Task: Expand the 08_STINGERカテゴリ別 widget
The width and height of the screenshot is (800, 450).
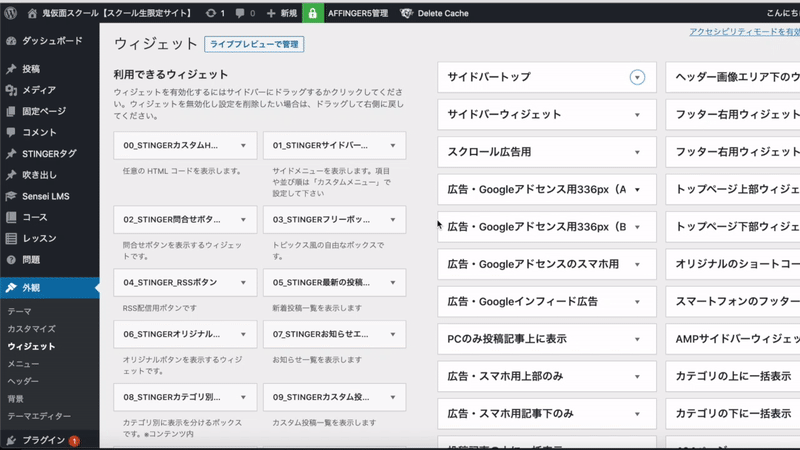Action: (243, 397)
